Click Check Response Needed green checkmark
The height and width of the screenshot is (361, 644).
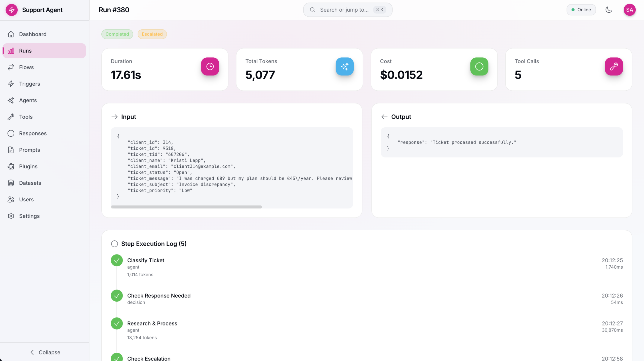click(117, 296)
